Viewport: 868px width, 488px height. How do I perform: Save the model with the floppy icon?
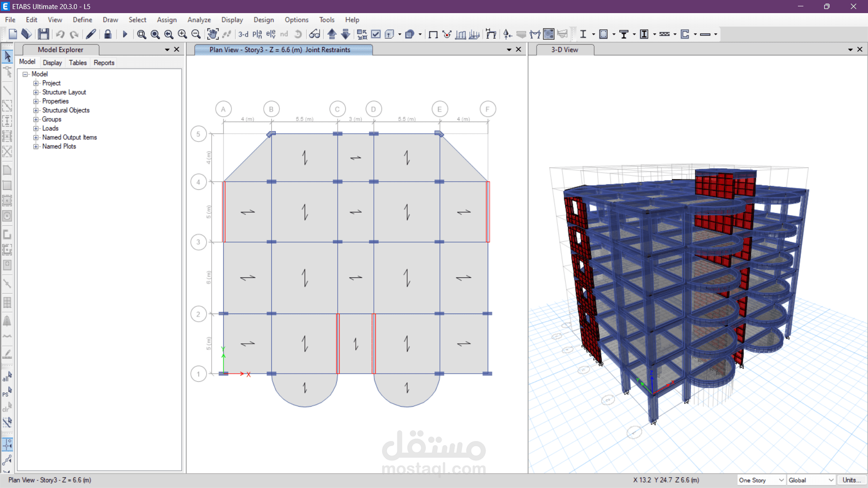(x=43, y=34)
